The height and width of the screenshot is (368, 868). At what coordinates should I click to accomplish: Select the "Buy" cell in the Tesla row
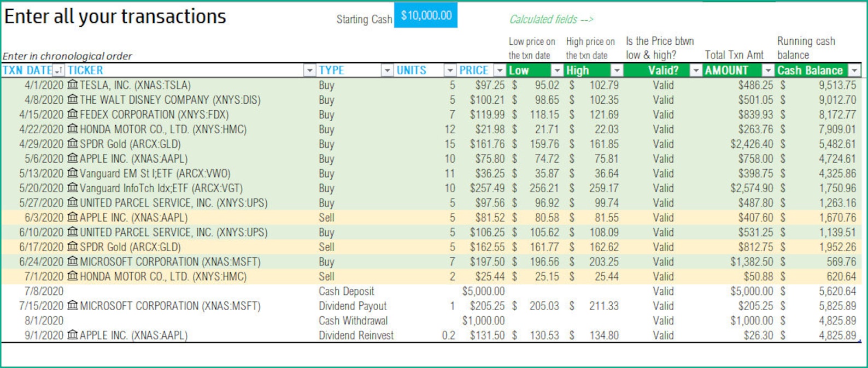[326, 85]
